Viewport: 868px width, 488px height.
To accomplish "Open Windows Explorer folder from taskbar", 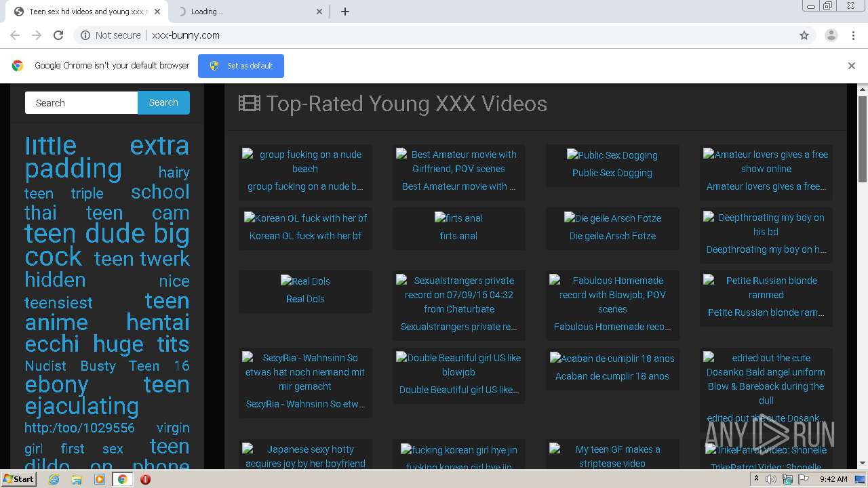I will pyautogui.click(x=77, y=479).
